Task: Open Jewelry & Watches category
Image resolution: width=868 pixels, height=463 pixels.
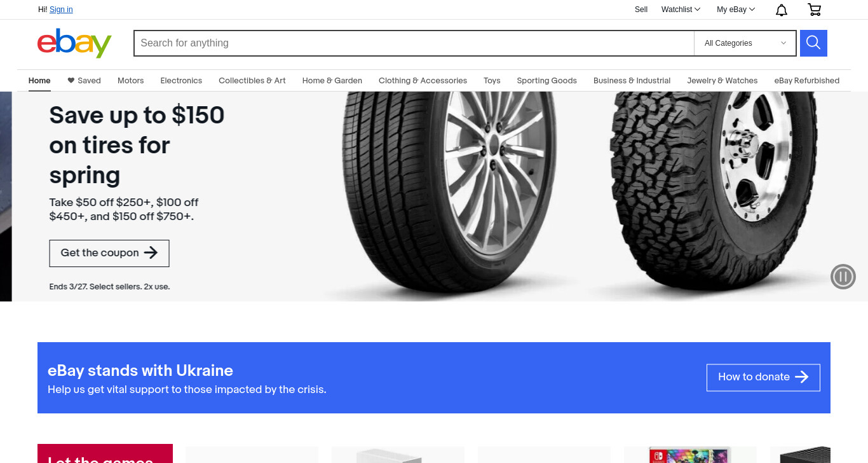Action: [x=722, y=81]
